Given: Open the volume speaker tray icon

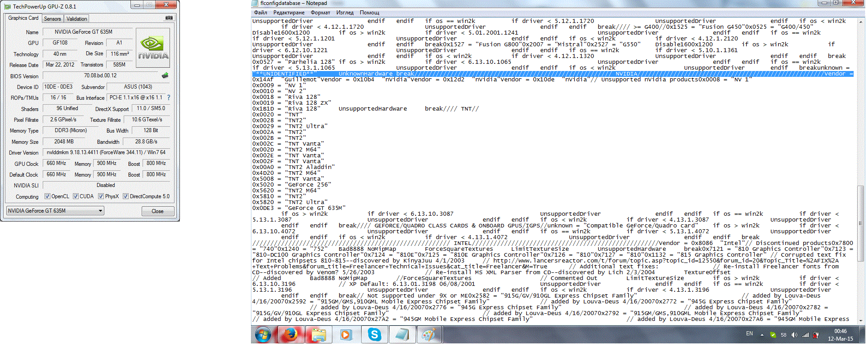Looking at the screenshot, I should (x=794, y=335).
